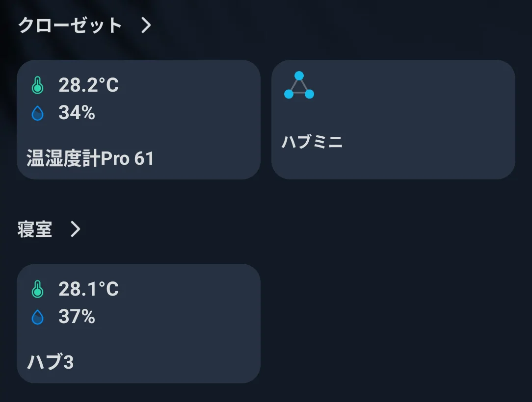The image size is (532, 402).
Task: Click the 34% humidity reading
Action: click(77, 113)
